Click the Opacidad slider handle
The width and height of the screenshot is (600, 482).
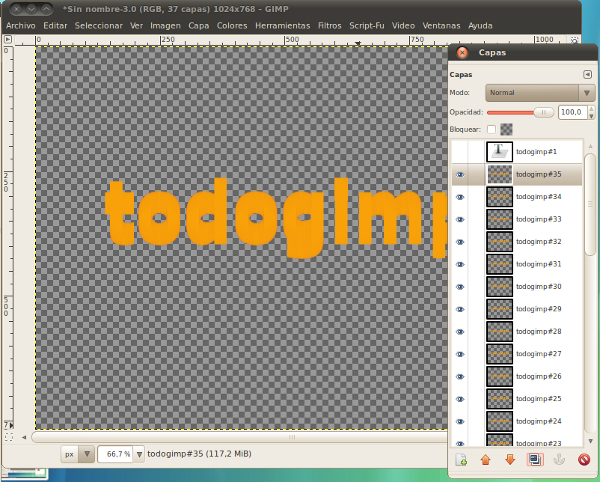[543, 113]
